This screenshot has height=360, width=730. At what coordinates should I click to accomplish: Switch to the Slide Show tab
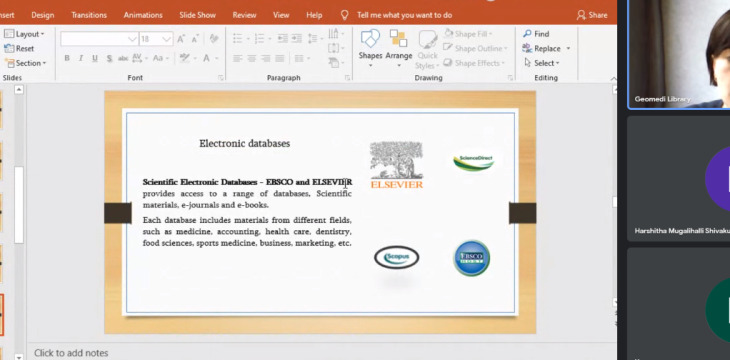click(197, 15)
